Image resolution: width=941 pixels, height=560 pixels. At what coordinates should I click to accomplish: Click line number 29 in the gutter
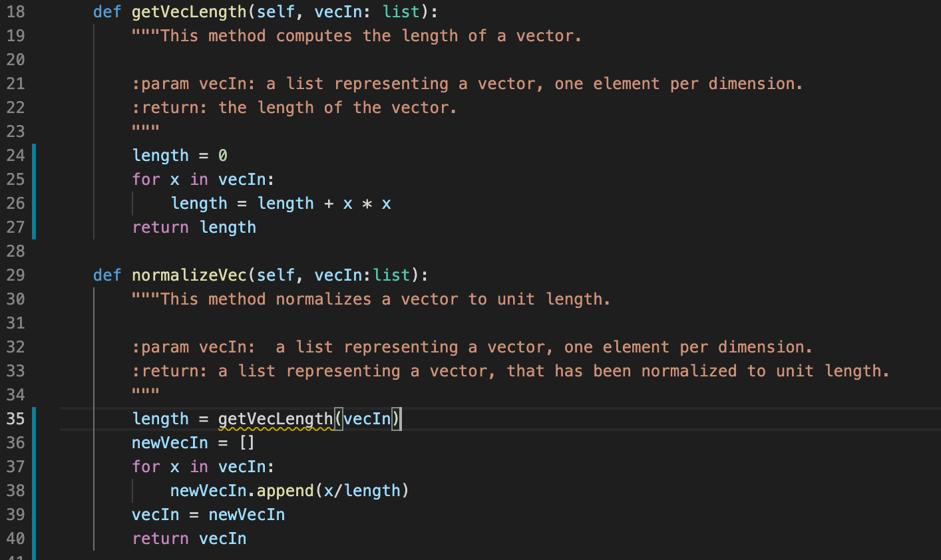click(16, 275)
